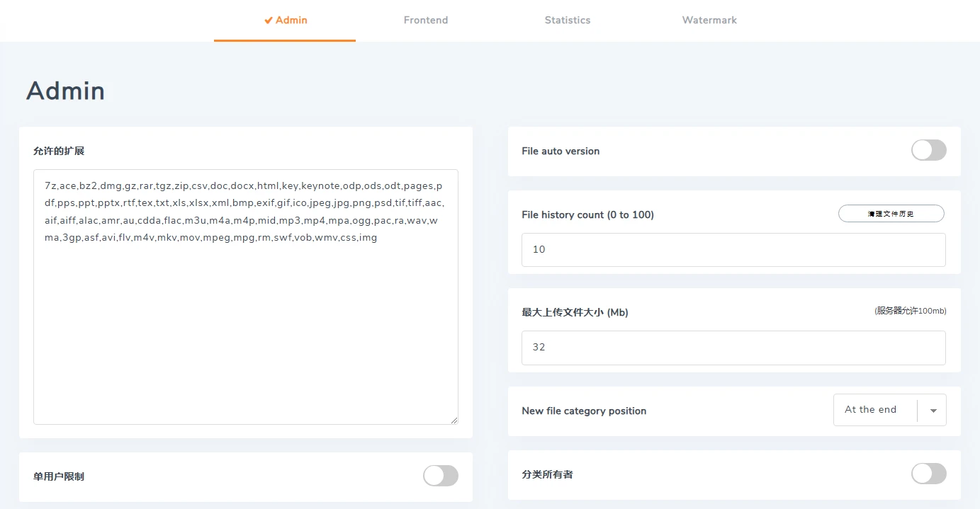Click the maximum upload size field showing 32
The image size is (980, 509).
tap(733, 347)
